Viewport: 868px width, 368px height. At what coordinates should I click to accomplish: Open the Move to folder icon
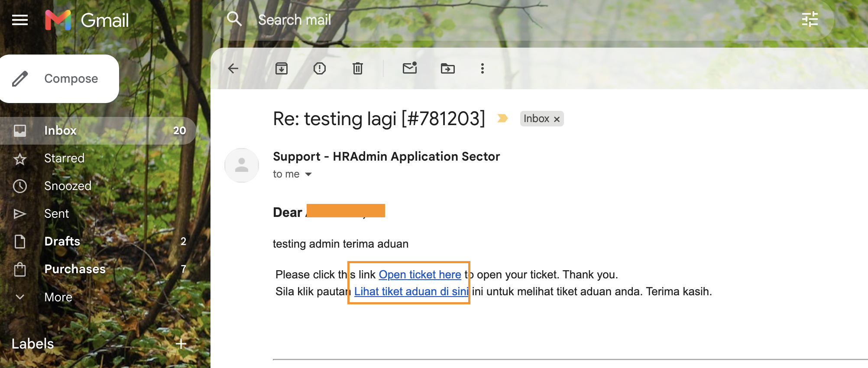pos(448,68)
